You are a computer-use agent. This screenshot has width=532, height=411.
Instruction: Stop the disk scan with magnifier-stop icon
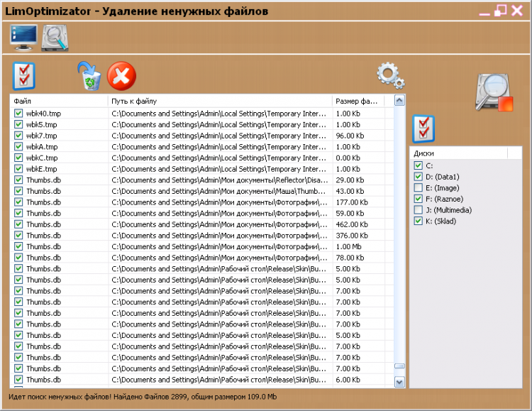point(494,92)
